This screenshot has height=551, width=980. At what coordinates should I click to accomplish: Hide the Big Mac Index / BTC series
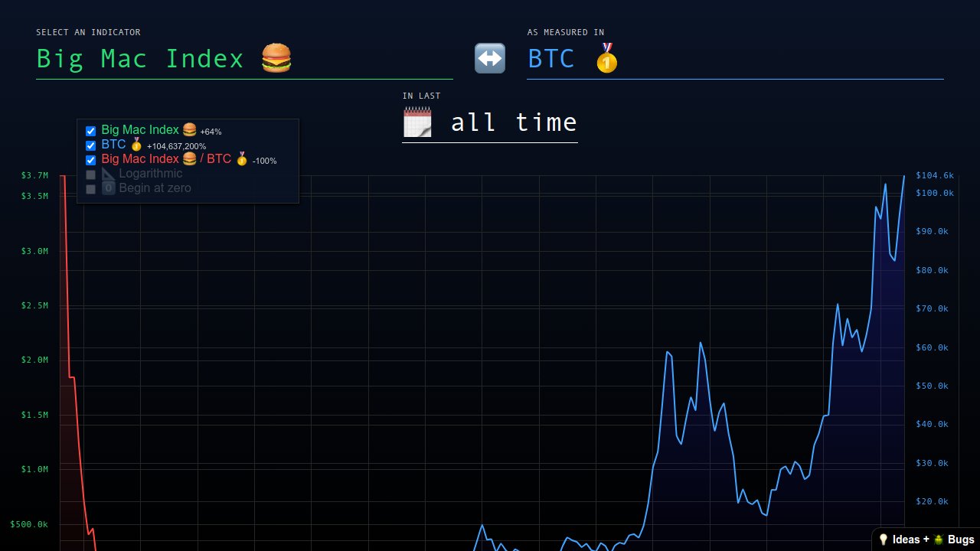click(x=90, y=159)
